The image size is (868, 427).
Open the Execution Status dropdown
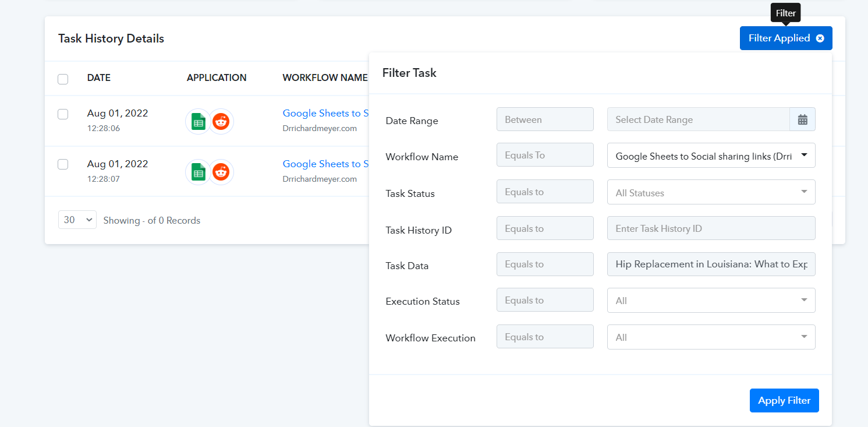[x=711, y=301]
